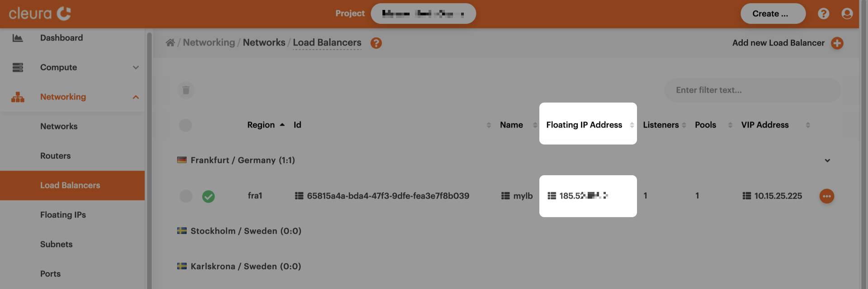Click the plus icon to add load balancer
This screenshot has width=868, height=289.
point(837,43)
